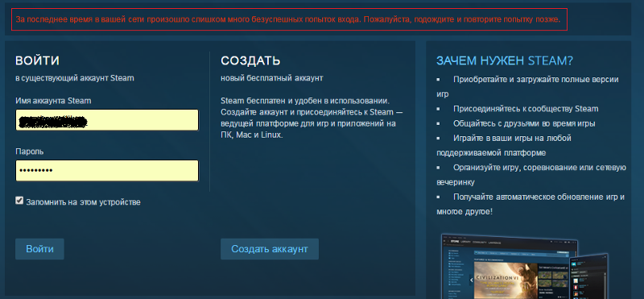Viewport: 644px width, 299px height.
Task: Click the ЗАЧЕМ НУЖЕН STEAM? heading
Action: (x=505, y=61)
